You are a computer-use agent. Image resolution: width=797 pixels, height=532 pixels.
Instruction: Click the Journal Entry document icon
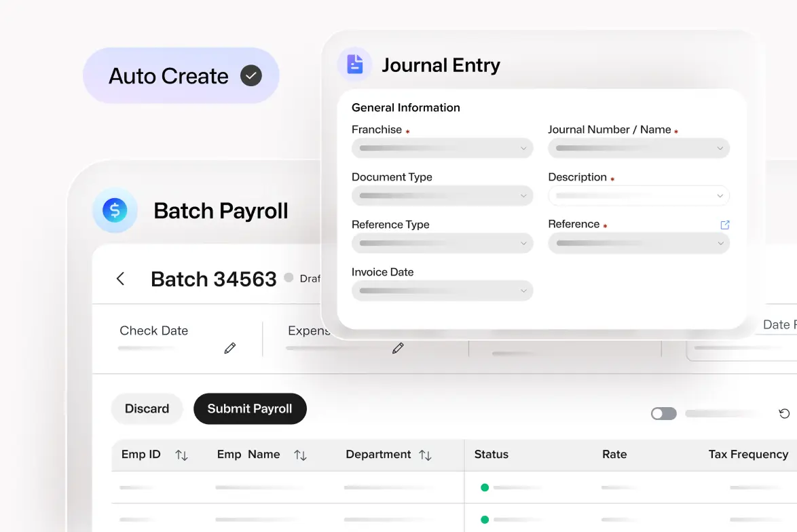(x=355, y=64)
